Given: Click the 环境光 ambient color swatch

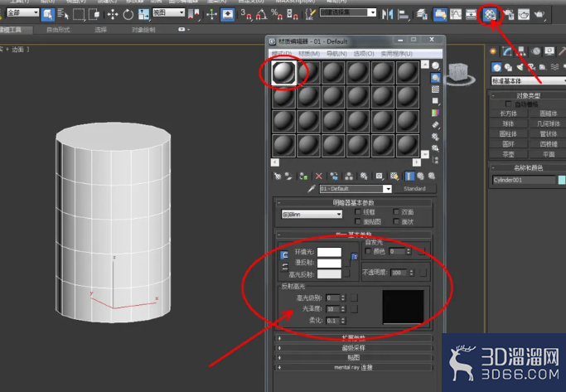Looking at the screenshot, I should click(329, 252).
